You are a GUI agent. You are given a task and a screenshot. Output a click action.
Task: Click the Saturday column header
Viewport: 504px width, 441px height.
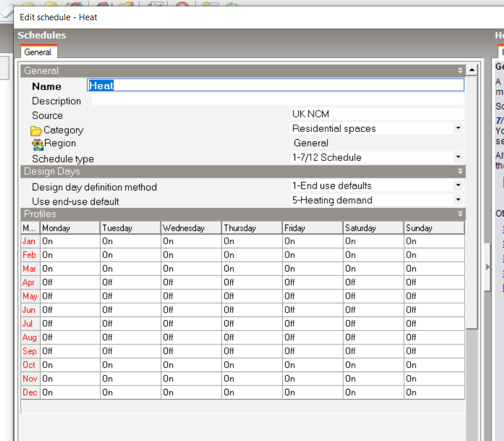[373, 228]
